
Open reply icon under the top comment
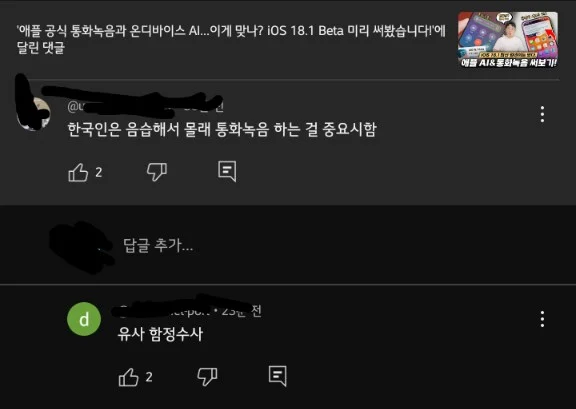click(x=227, y=171)
